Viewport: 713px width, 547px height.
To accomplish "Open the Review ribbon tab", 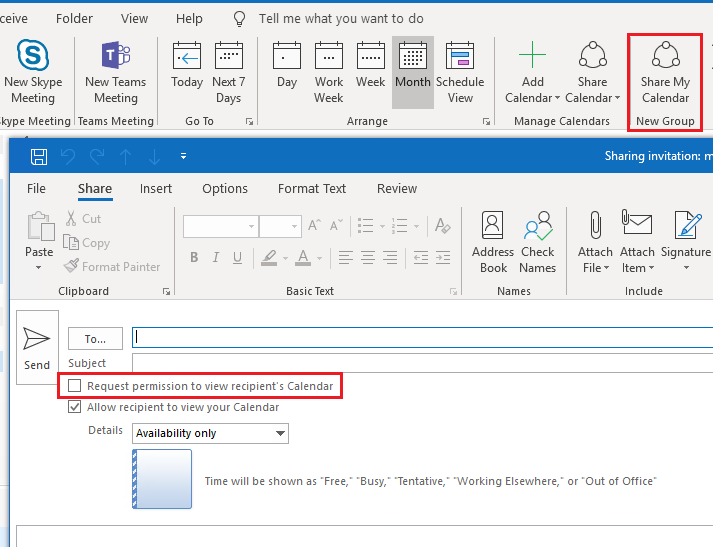I will (x=397, y=188).
